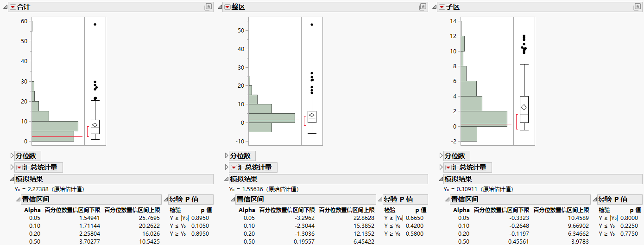Expand 汇总统计量 disclosure triangle under 合计
This screenshot has width=644, height=245.
point(12,168)
